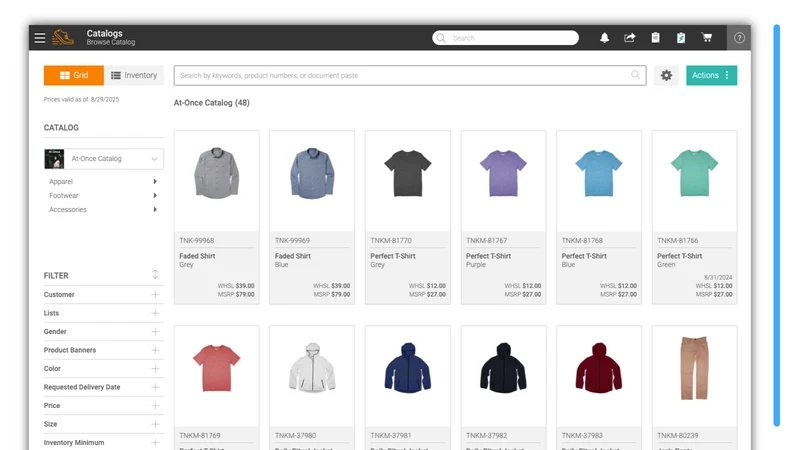Expand Accessories category

point(155,210)
